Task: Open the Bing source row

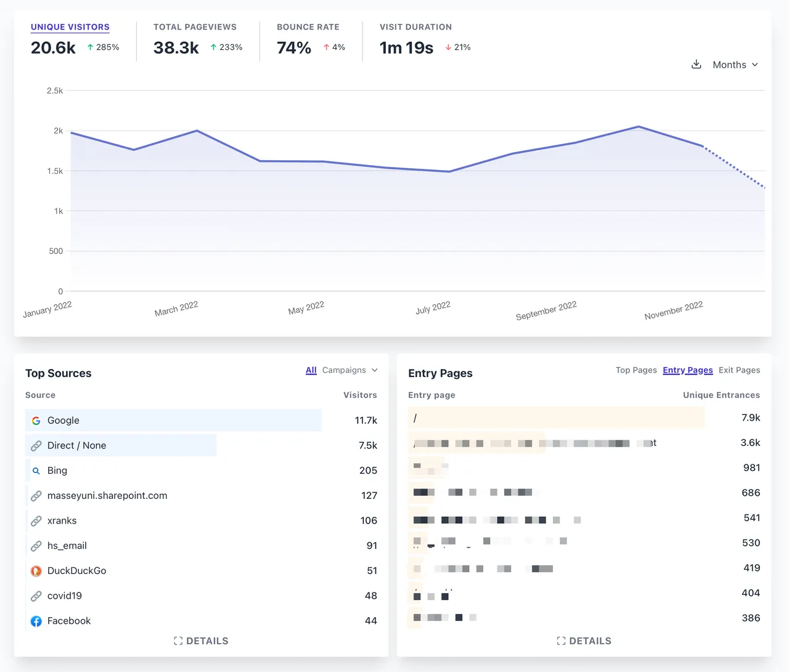Action: pos(201,471)
